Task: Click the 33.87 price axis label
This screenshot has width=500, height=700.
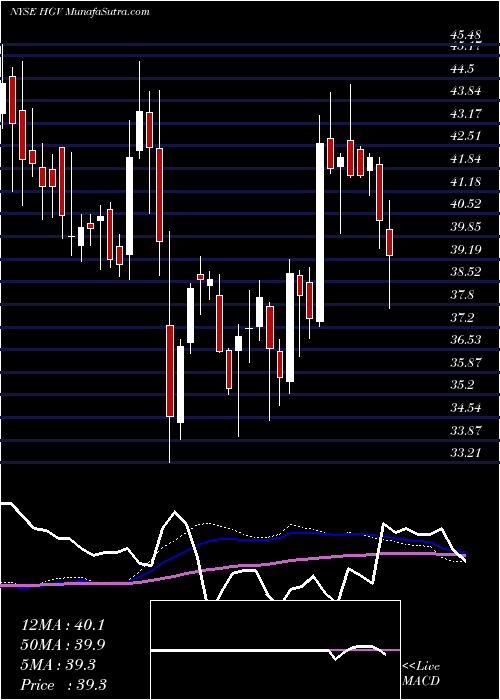Action: point(466,430)
